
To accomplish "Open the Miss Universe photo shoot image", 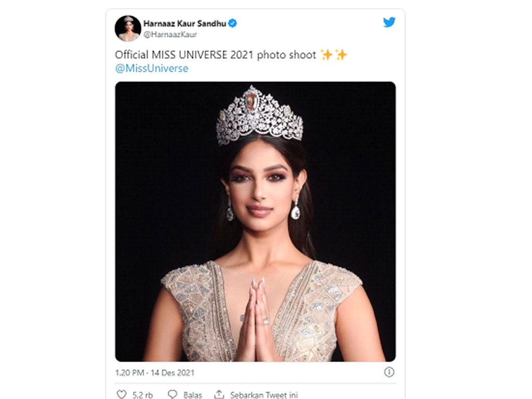I will (255, 221).
